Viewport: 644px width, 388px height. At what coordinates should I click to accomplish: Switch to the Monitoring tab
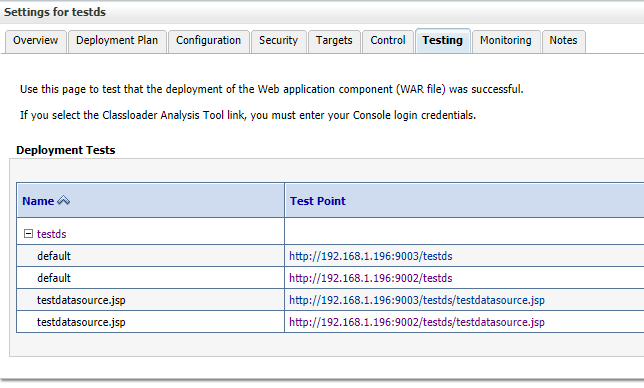pos(506,41)
